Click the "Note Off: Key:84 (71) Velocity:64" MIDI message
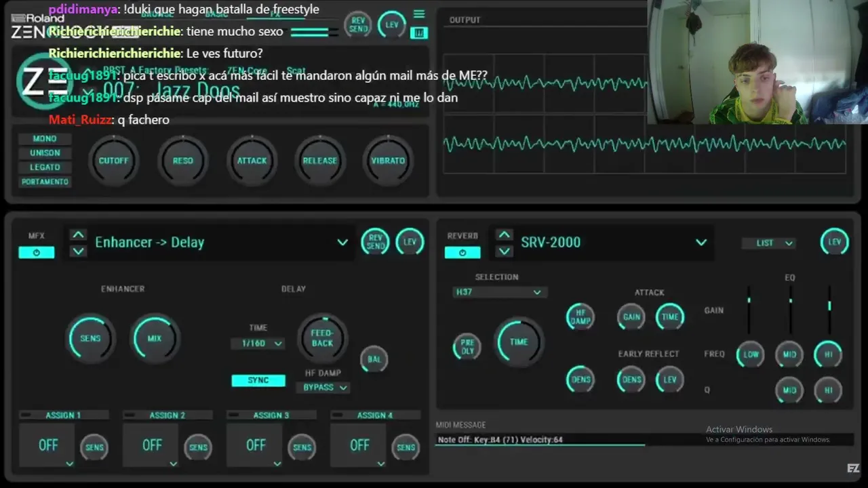868x488 pixels. pyautogui.click(x=500, y=440)
